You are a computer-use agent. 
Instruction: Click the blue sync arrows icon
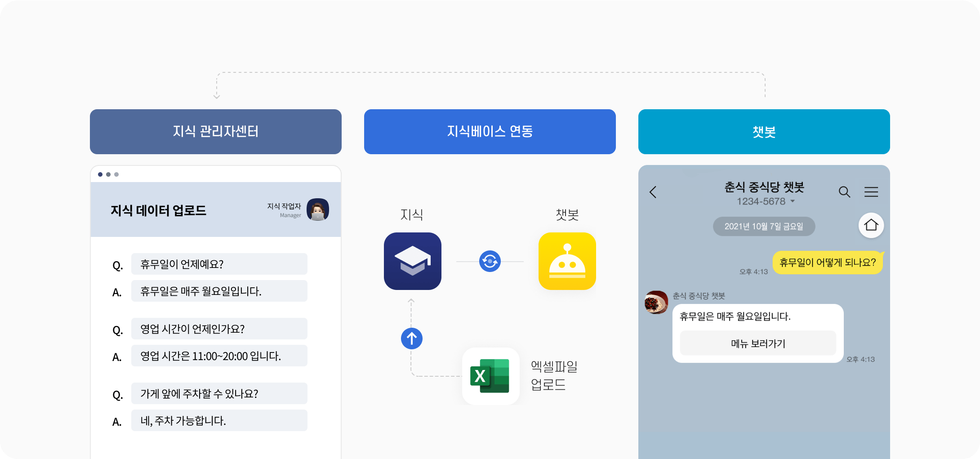[x=490, y=261]
